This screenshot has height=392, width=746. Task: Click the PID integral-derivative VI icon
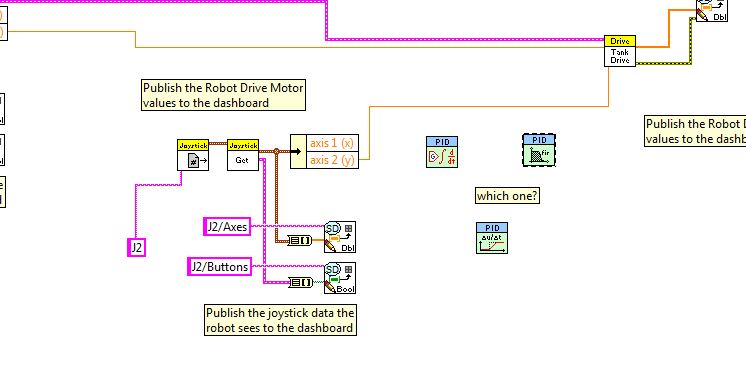[x=442, y=152]
